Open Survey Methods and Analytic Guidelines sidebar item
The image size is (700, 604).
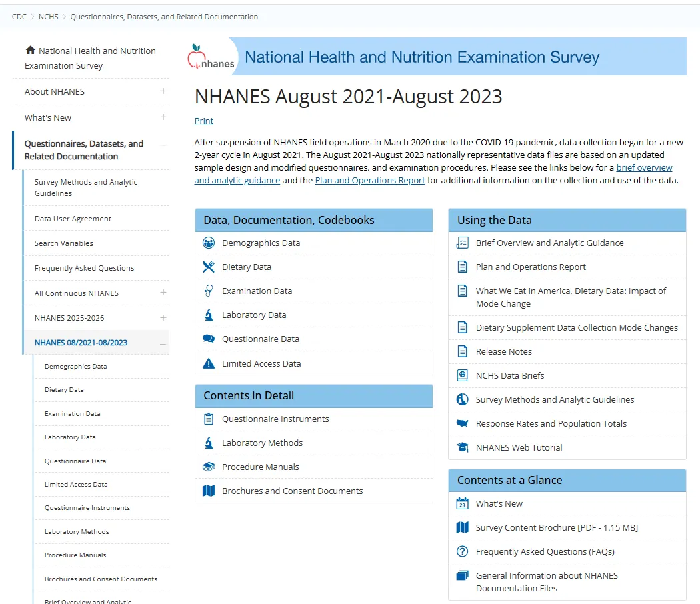pos(86,187)
